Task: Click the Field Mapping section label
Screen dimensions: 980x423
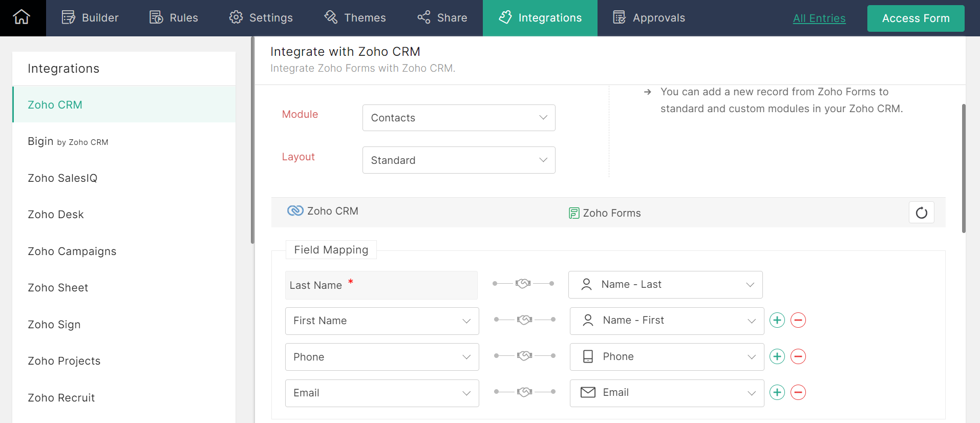Action: [x=331, y=250]
